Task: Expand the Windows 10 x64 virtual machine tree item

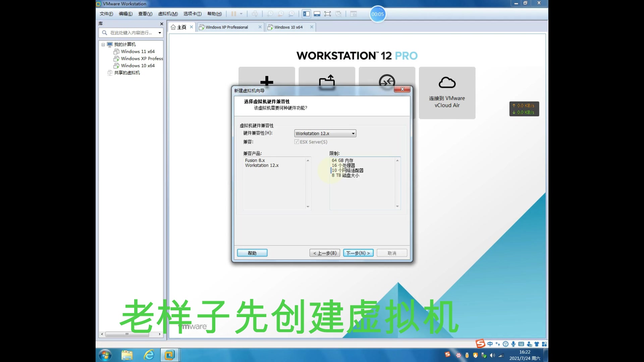Action: click(138, 65)
